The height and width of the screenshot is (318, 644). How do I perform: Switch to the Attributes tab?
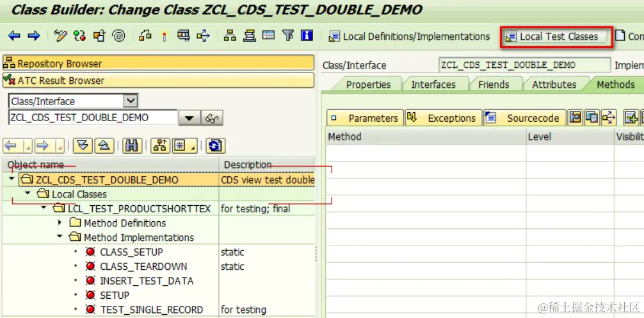(x=554, y=85)
